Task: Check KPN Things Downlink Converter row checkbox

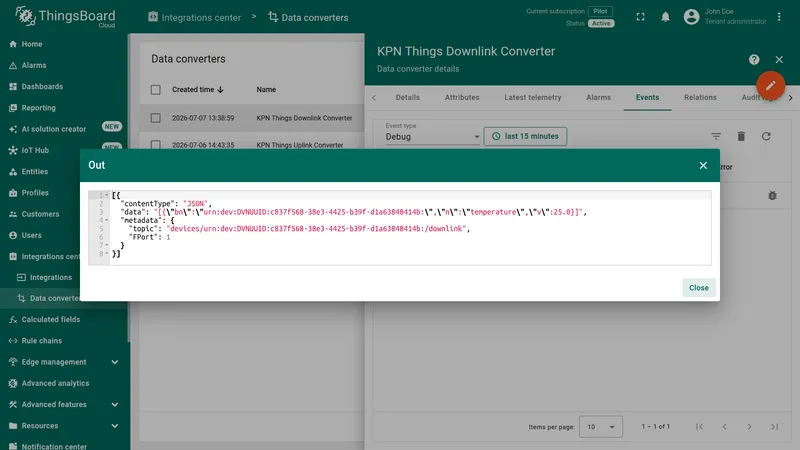Action: tap(156, 118)
